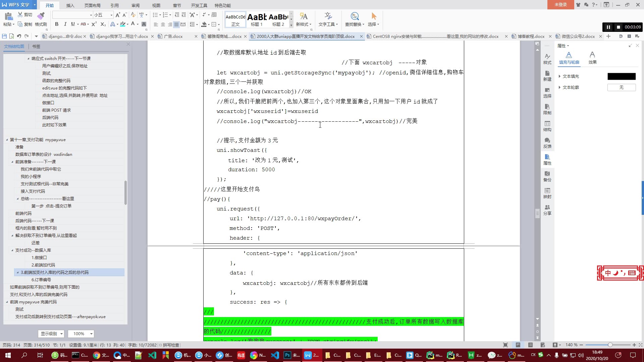The image size is (644, 362).
Task: Switch to the 广告.docx document tab
Action: pos(173,36)
